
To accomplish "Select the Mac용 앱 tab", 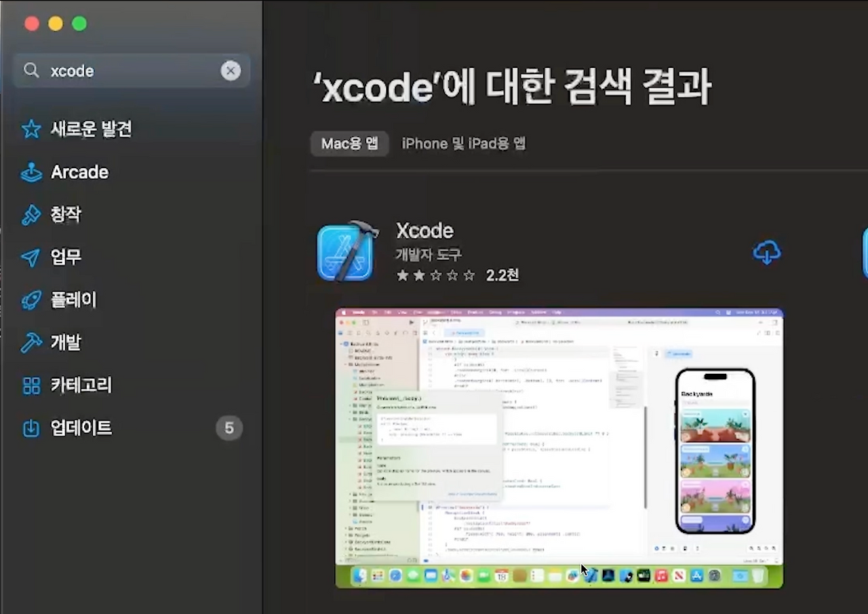I will [x=350, y=144].
